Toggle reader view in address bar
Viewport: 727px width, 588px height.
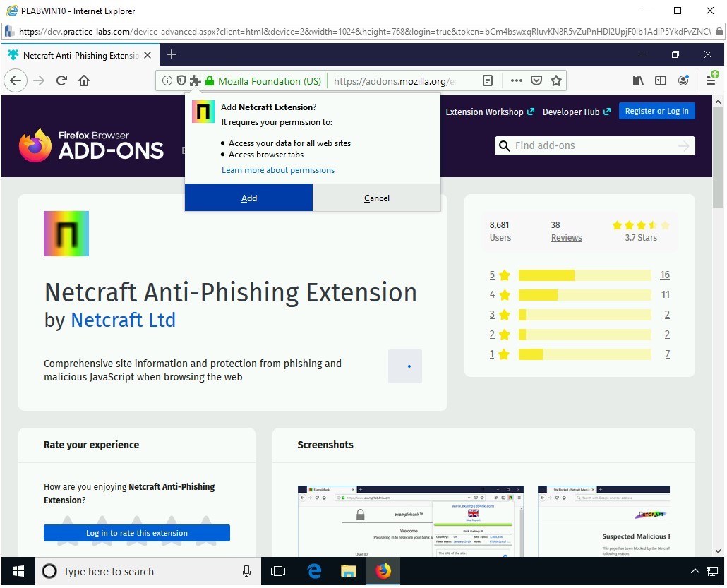[488, 80]
